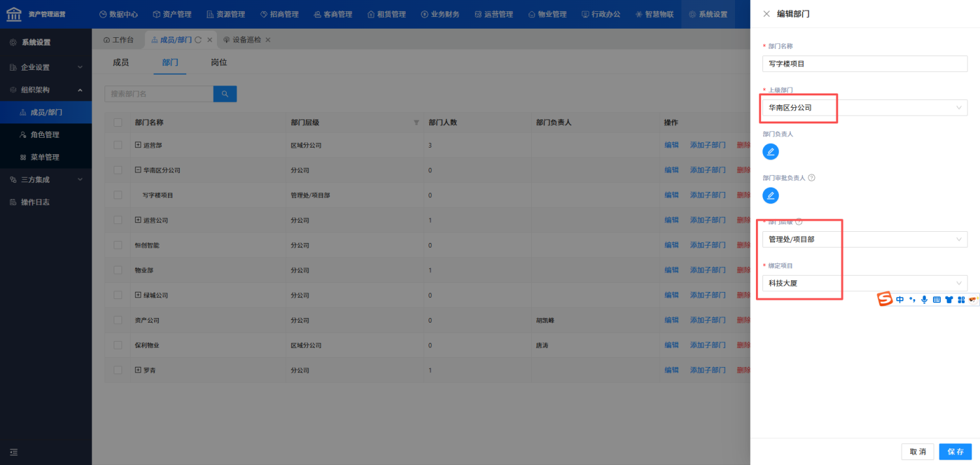Click help icon next to 部门层级 label

[799, 222]
